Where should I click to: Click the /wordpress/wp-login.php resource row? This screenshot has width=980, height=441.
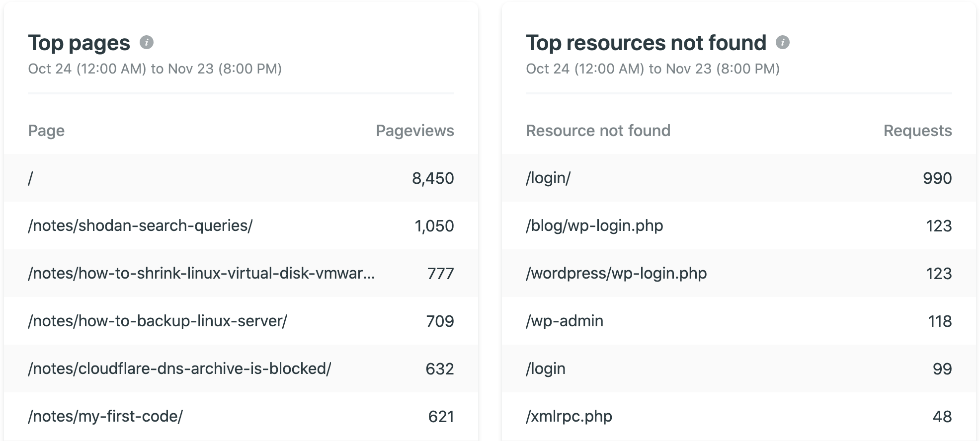coord(616,273)
